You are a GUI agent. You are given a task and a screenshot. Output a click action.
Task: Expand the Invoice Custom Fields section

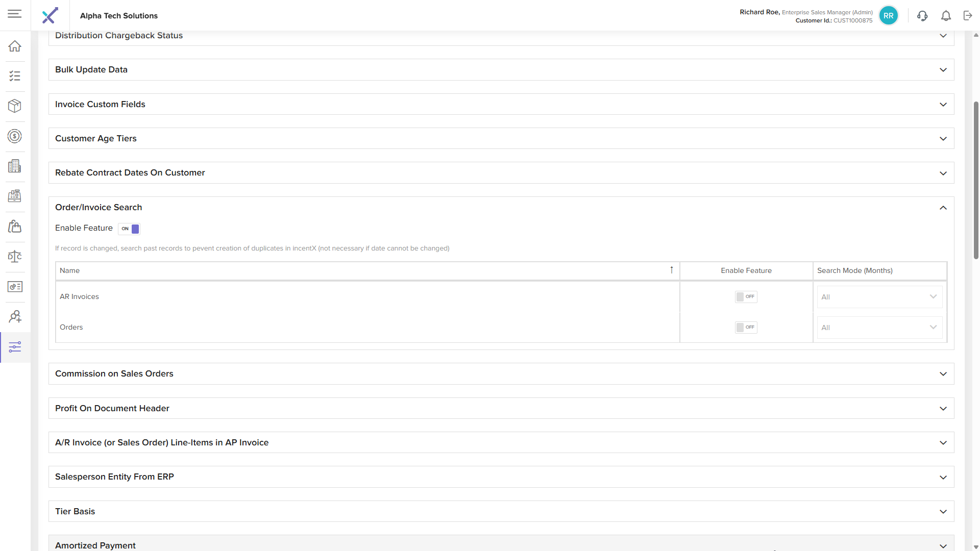coord(943,105)
